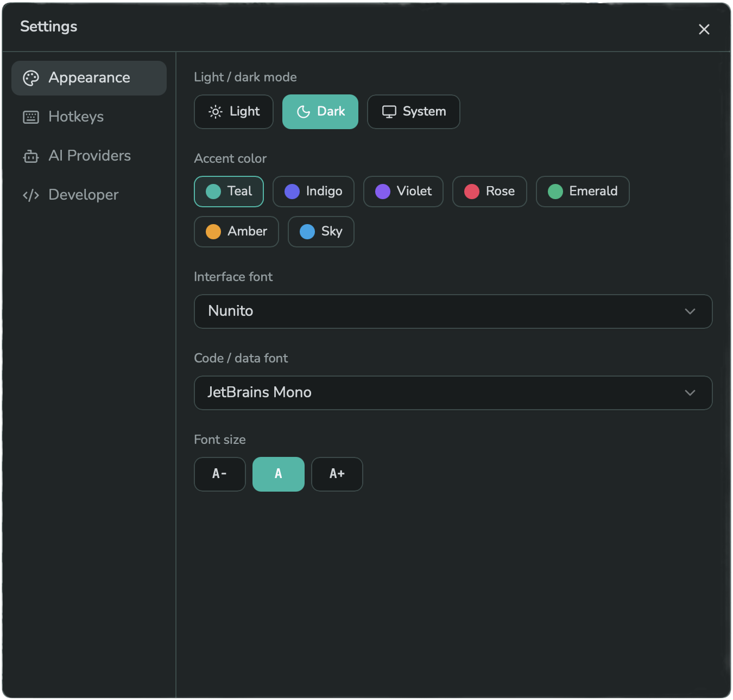733x700 pixels.
Task: Select the Appearance settings tab
Action: (89, 78)
